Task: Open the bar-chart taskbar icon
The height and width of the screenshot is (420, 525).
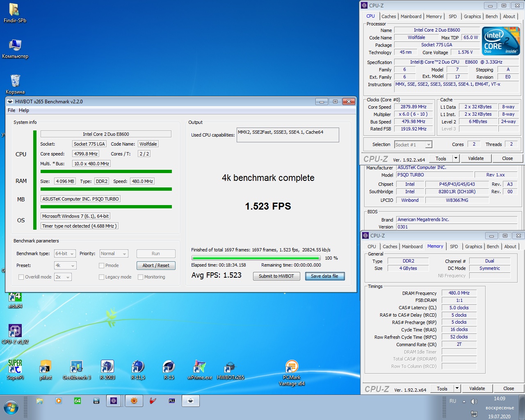Action: tap(96, 401)
